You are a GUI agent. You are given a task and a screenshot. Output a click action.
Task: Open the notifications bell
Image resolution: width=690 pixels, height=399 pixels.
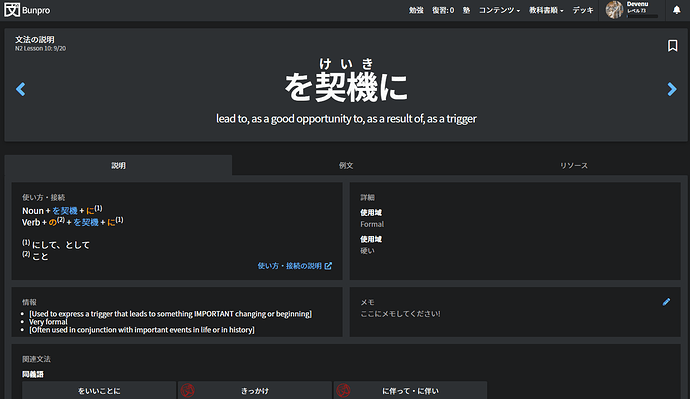tap(676, 10)
